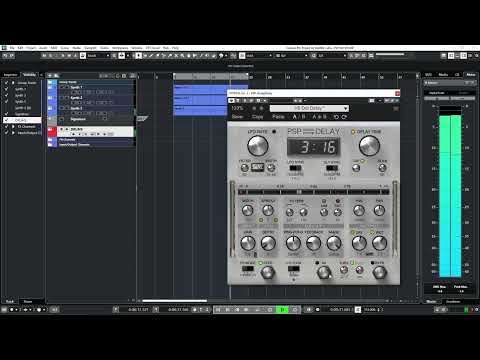Open the snap type Grid dropdown
480x360 pixels.
259,56
